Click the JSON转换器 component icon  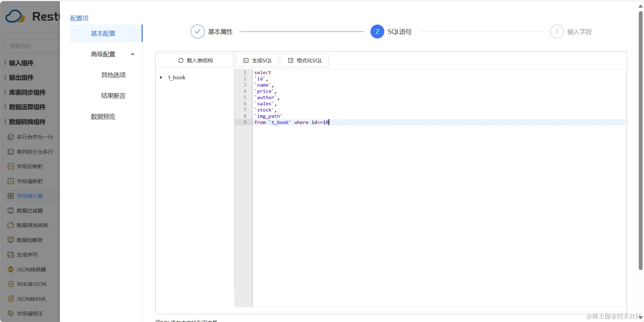tap(11, 269)
